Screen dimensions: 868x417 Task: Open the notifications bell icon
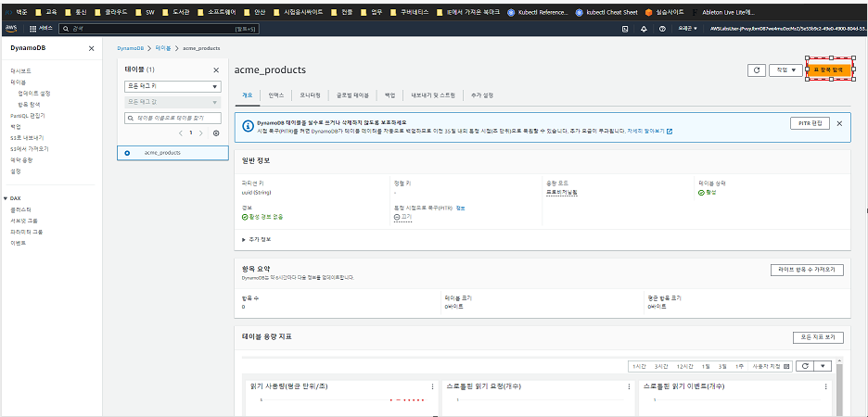tap(644, 28)
